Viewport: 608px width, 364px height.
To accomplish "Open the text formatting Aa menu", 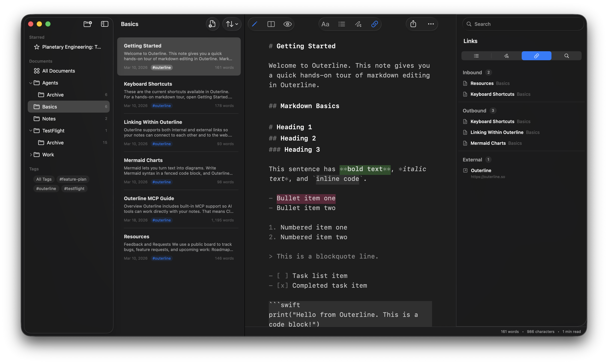I will coord(325,24).
